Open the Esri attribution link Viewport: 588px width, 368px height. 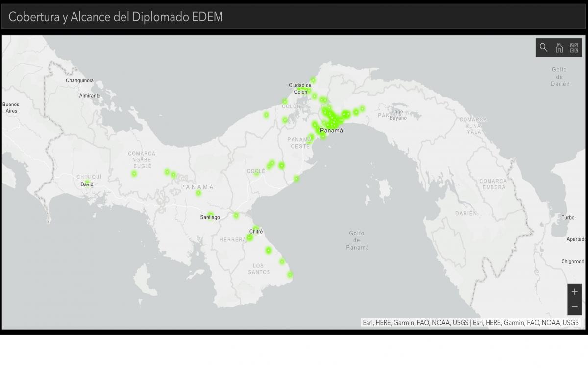pyautogui.click(x=367, y=323)
